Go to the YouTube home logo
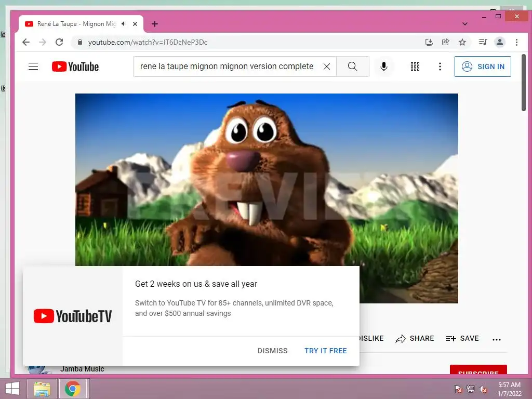 tap(75, 66)
